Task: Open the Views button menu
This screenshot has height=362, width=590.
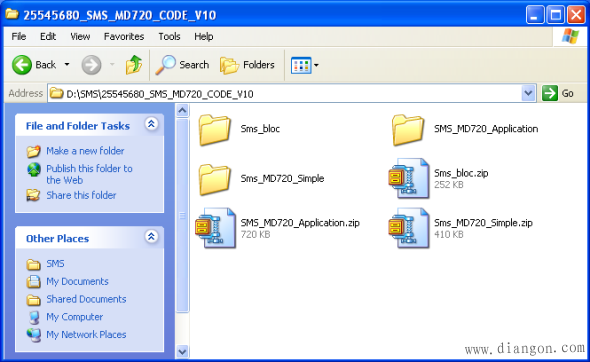Action: (305, 65)
